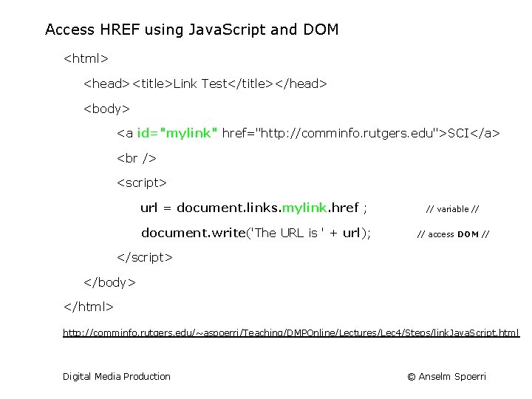Click the document.write('The URL is ' + url) line
532x399 pixels.
256,233
